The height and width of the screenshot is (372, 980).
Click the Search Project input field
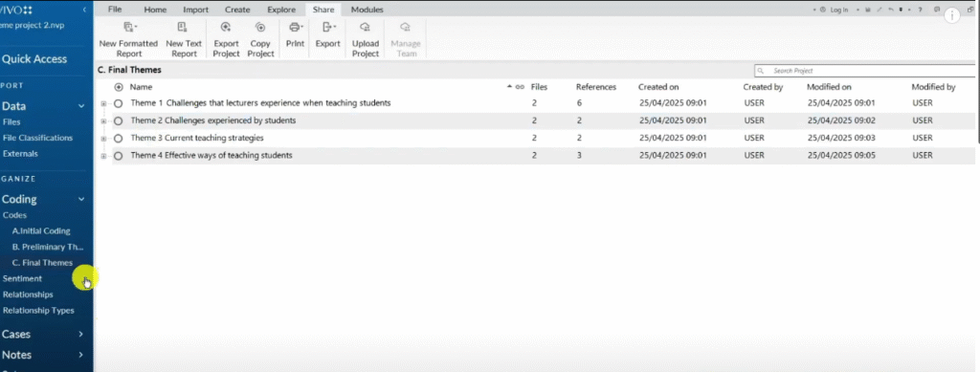(x=866, y=71)
